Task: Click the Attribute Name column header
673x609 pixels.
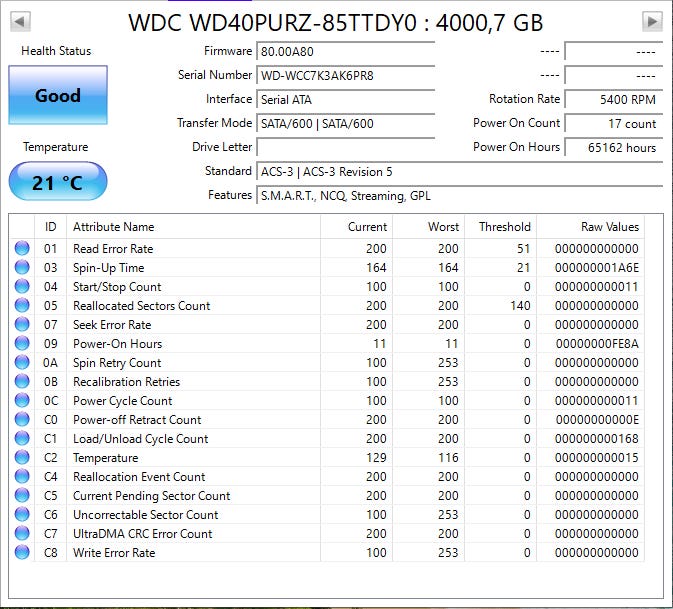Action: 194,227
